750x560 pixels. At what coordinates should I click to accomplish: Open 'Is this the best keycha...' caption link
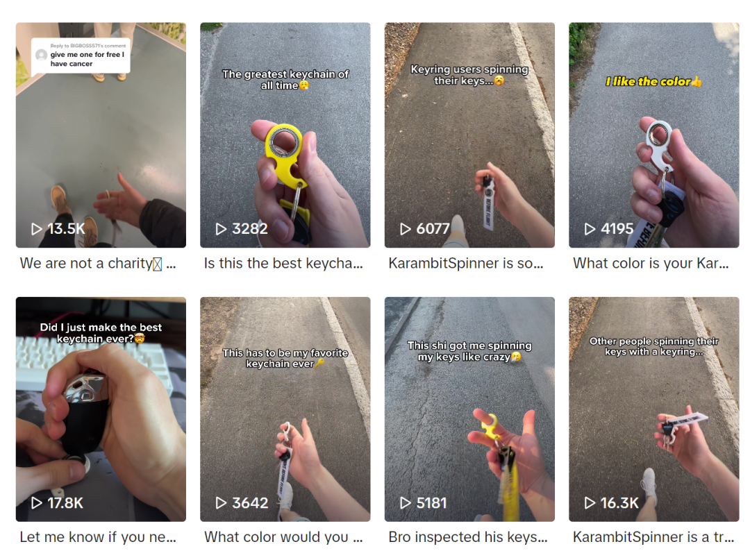coord(283,263)
